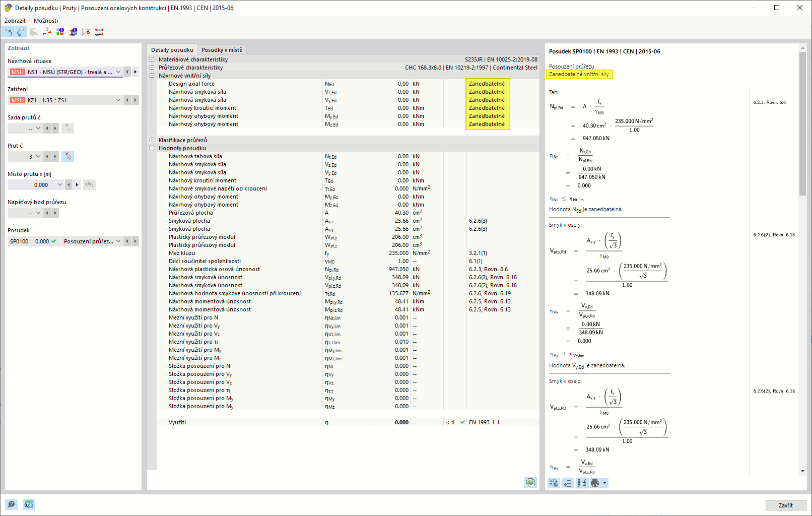Click the member deformation diagram toolbar icon
Viewport: 812px width, 516px height.
point(99,32)
